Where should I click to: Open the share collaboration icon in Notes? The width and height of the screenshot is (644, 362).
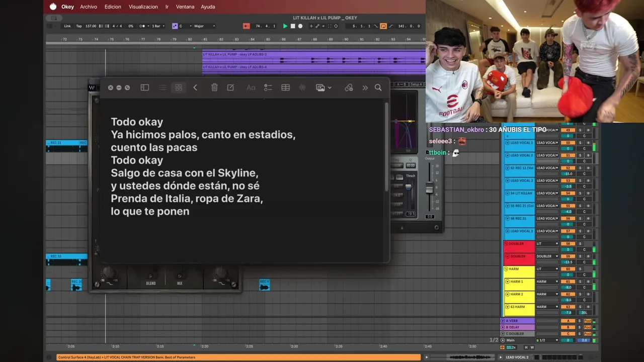(349, 87)
